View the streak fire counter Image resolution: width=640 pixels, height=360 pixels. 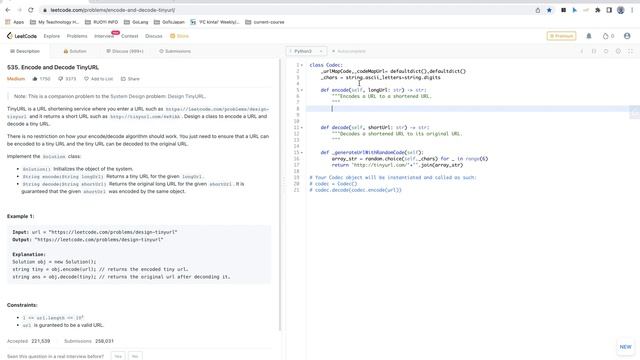point(608,36)
